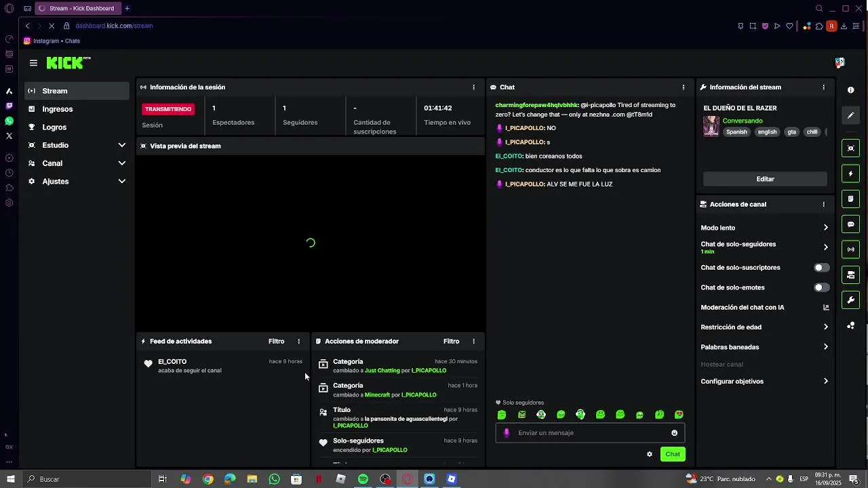Click the Windows Start button
The width and height of the screenshot is (868, 488).
tap(10, 479)
